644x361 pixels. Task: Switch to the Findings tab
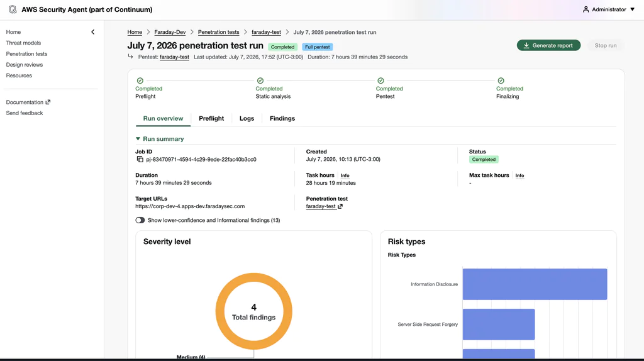click(282, 118)
